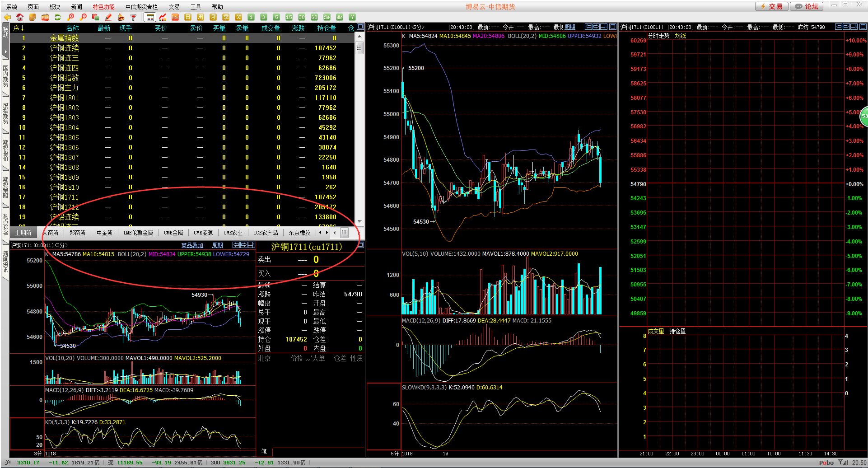Click the yellow back arrow icon
868x468 pixels.
(x=7, y=17)
